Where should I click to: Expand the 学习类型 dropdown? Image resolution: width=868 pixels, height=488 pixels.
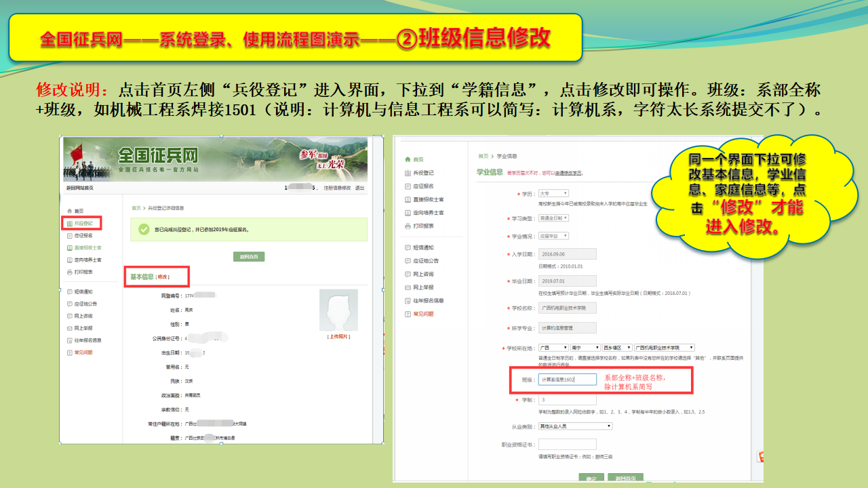pos(553,218)
